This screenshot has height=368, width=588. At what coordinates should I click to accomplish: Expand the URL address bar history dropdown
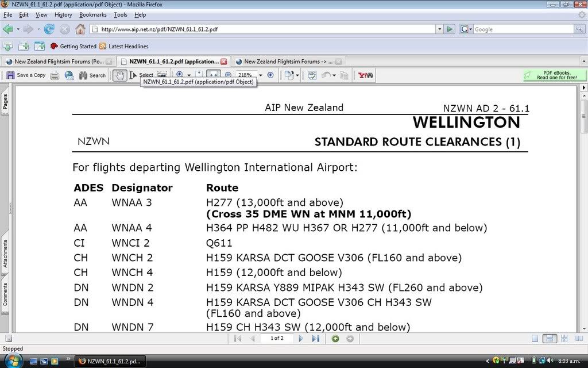coord(439,29)
